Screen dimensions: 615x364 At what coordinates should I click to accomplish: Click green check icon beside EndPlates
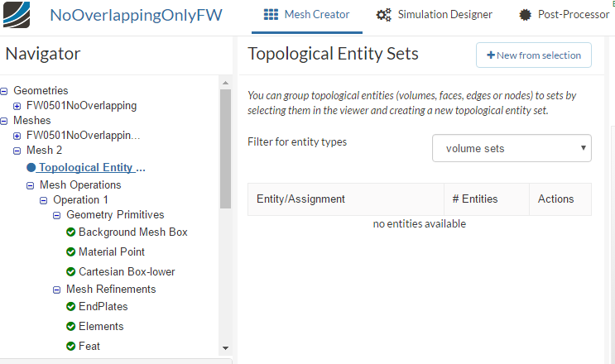click(x=70, y=307)
